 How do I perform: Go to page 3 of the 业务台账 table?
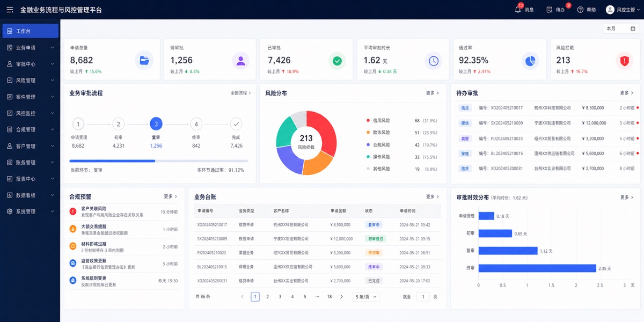(280, 297)
